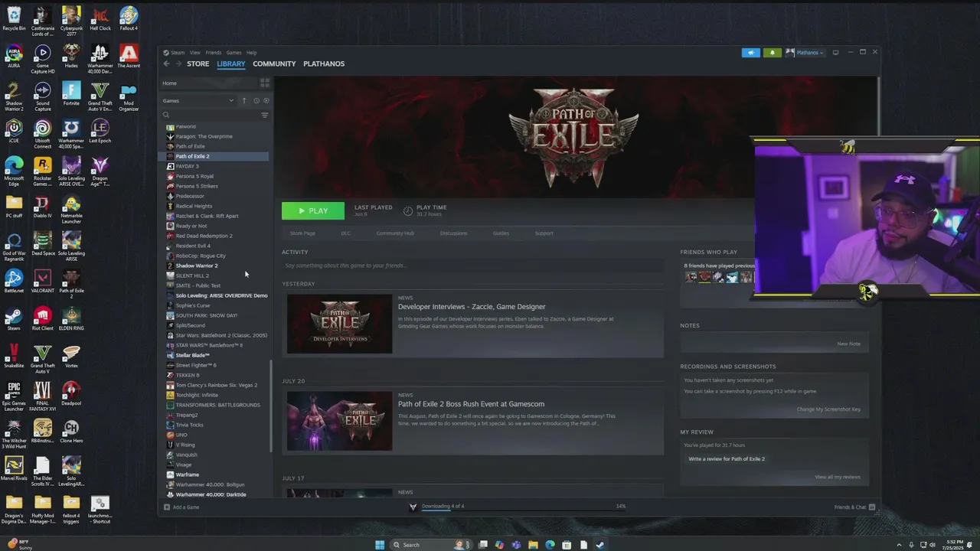Go back with the Steam back arrow
Screen dimensions: 980x551
click(x=166, y=64)
